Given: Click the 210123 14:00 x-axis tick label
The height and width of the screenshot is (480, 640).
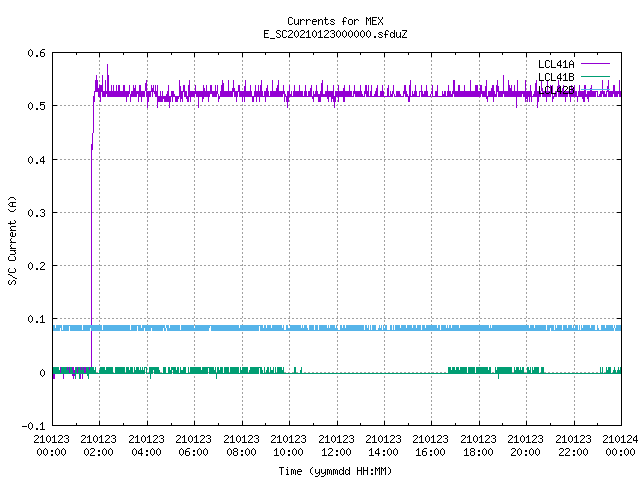Looking at the screenshot, I should [383, 446].
